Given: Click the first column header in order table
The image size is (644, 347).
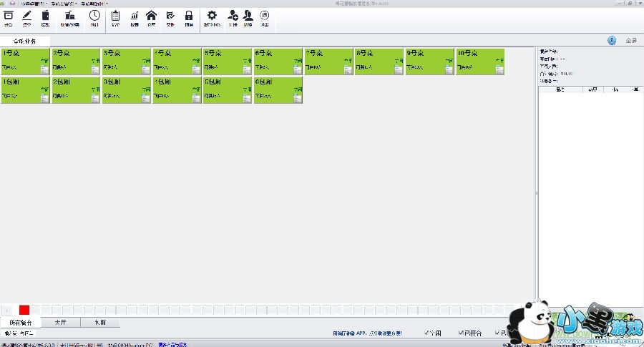Looking at the screenshot, I should tap(560, 89).
